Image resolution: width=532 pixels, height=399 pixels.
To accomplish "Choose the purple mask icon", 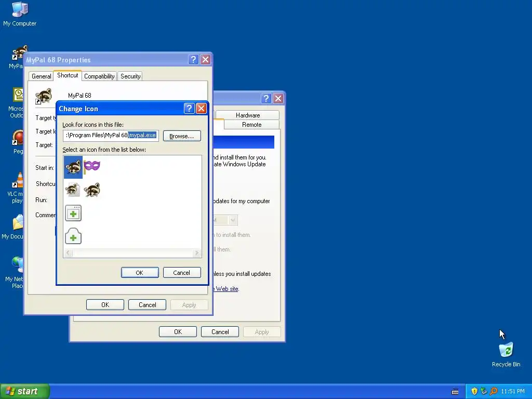I will click(92, 166).
